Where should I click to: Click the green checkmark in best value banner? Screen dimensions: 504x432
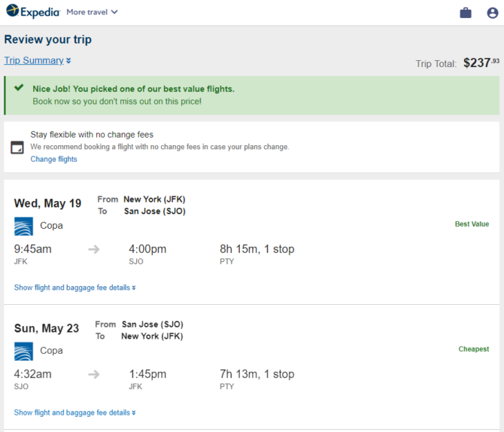coord(19,87)
